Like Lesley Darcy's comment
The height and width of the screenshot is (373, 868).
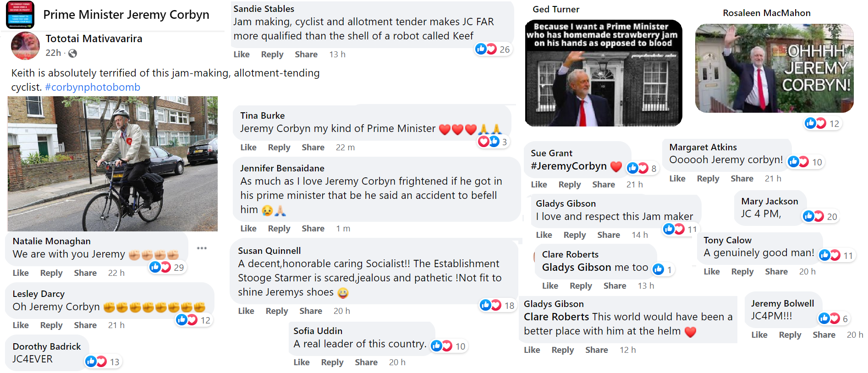point(21,325)
